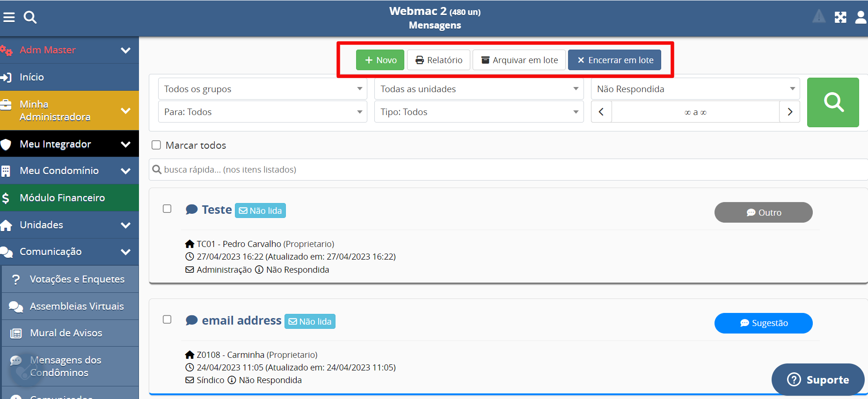Open Votações e Enquetes menu item
The width and height of the screenshot is (868, 399).
tap(77, 279)
